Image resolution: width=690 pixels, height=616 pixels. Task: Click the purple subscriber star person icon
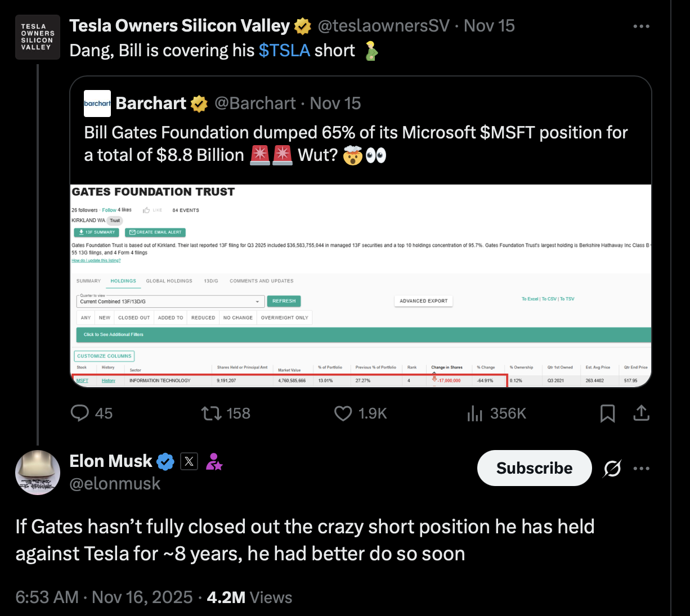[x=214, y=462]
